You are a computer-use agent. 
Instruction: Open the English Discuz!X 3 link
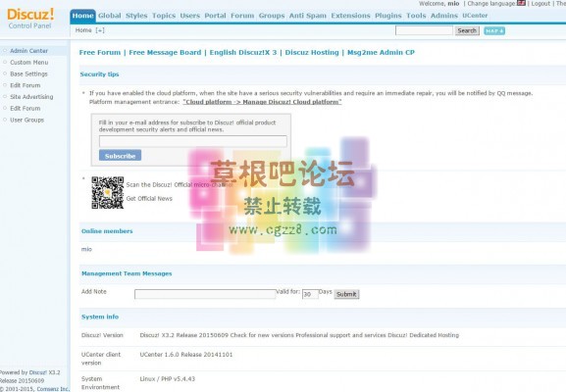(243, 53)
